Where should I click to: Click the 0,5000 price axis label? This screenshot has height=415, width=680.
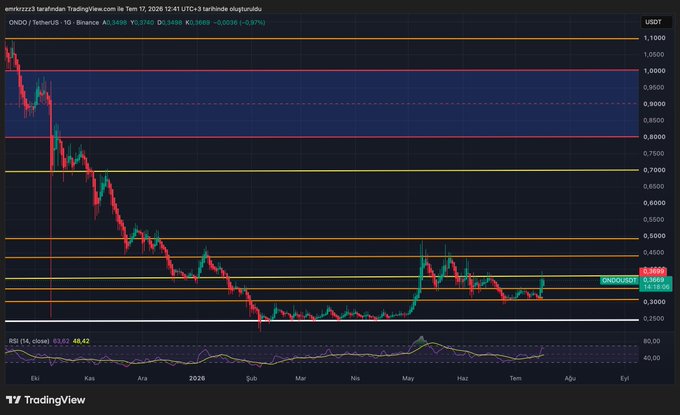[654, 236]
